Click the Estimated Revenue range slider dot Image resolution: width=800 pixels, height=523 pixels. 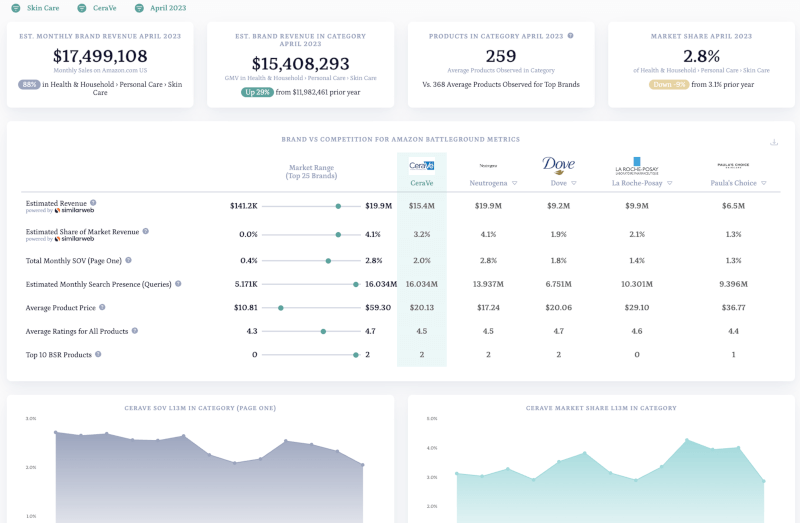click(x=339, y=206)
